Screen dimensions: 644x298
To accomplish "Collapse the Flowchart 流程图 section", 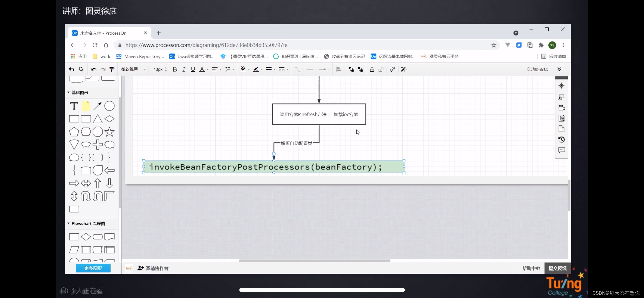I will click(x=68, y=223).
